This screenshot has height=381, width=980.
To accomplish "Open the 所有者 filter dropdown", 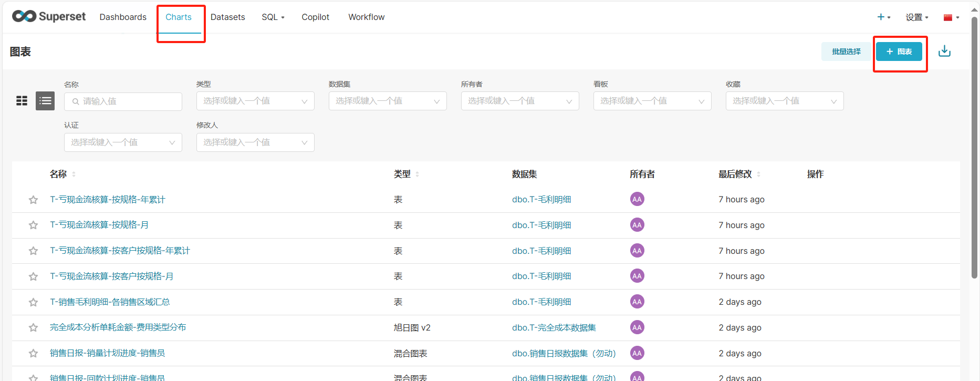I will click(x=520, y=101).
